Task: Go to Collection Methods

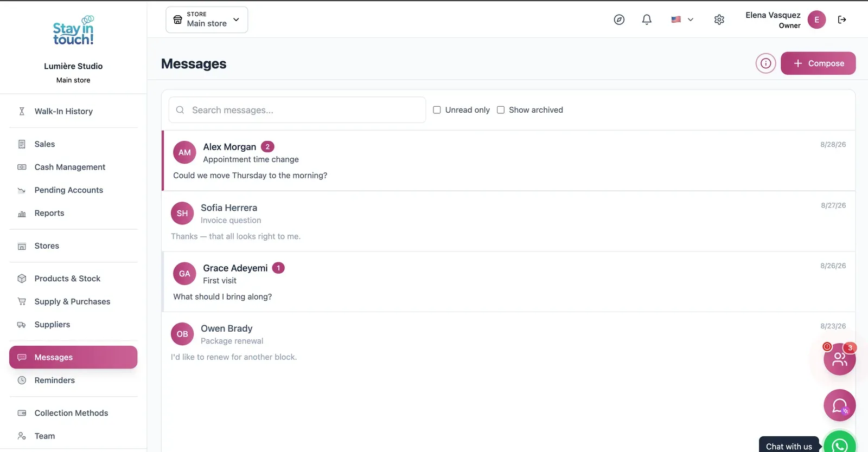Action: pyautogui.click(x=73, y=413)
